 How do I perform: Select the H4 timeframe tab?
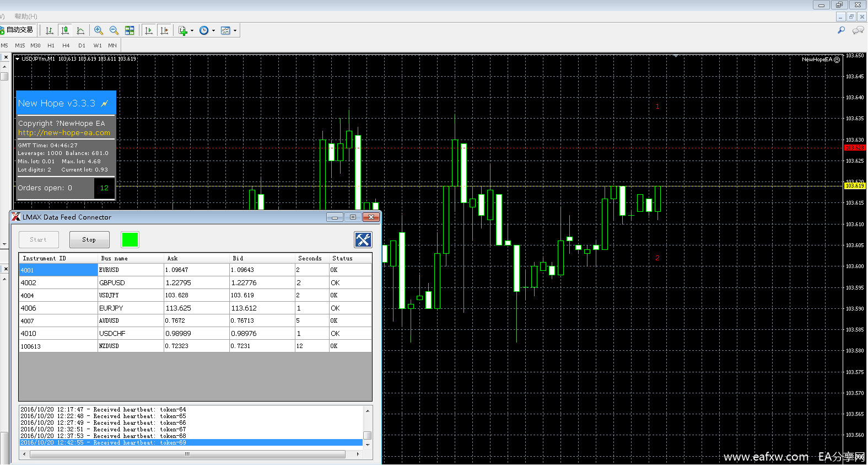point(66,46)
